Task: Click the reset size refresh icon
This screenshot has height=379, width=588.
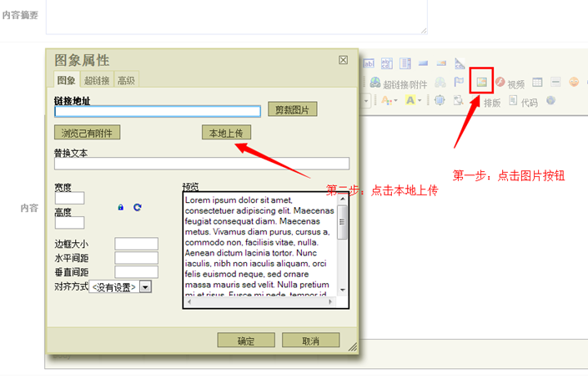Action: pyautogui.click(x=138, y=207)
